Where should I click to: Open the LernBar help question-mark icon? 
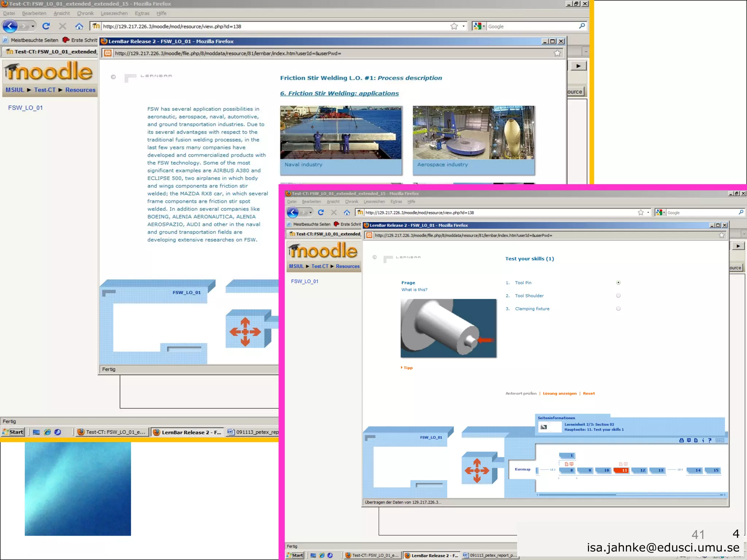[710, 440]
